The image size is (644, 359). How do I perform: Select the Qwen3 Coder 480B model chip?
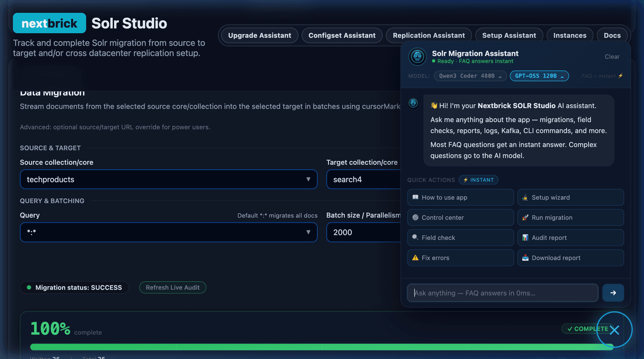click(470, 76)
